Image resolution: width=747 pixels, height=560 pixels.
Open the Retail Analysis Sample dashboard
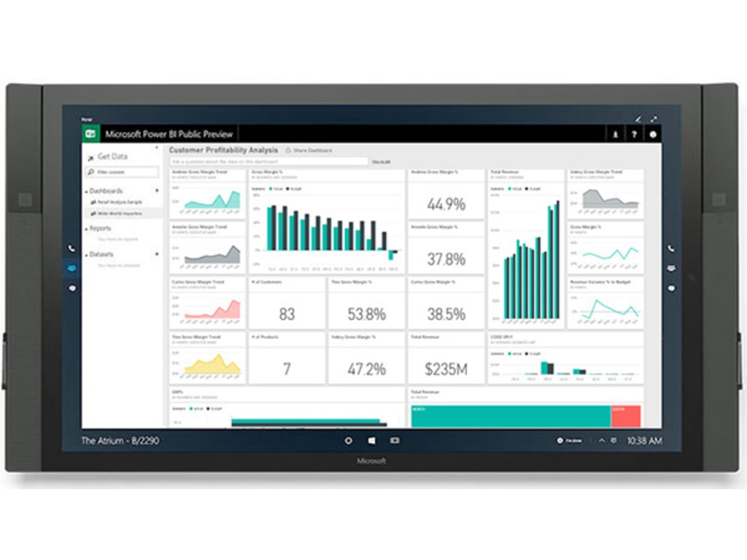coord(120,202)
